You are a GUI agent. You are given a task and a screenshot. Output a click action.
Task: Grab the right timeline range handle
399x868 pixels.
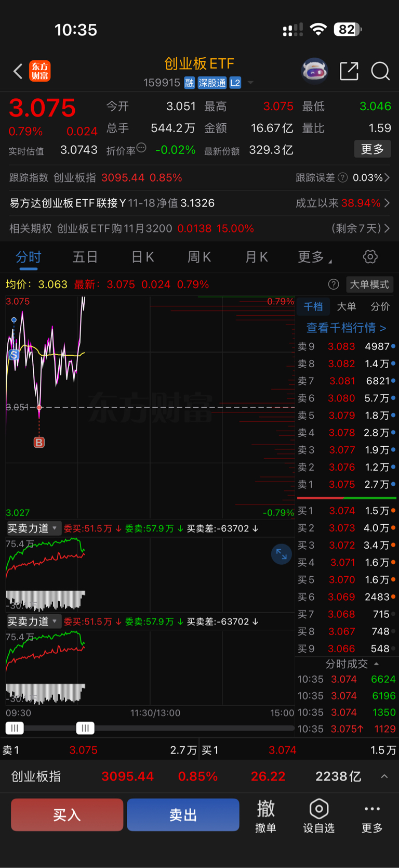tap(85, 728)
